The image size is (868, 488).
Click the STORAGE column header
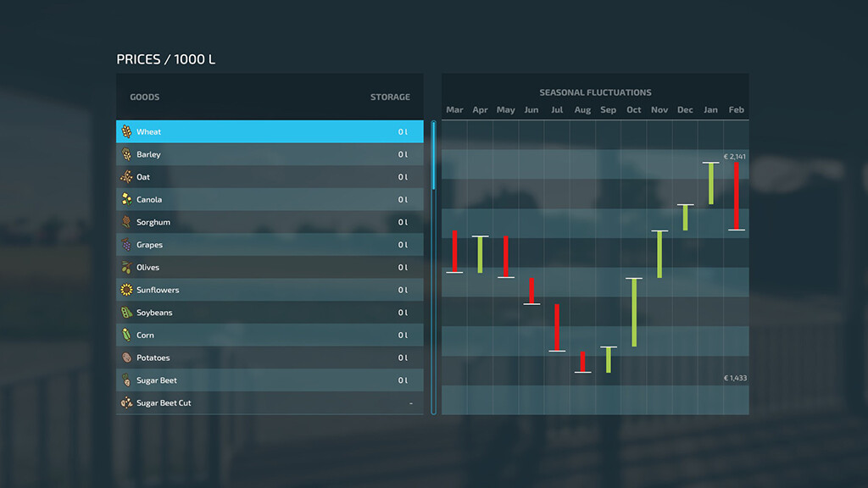(x=390, y=97)
